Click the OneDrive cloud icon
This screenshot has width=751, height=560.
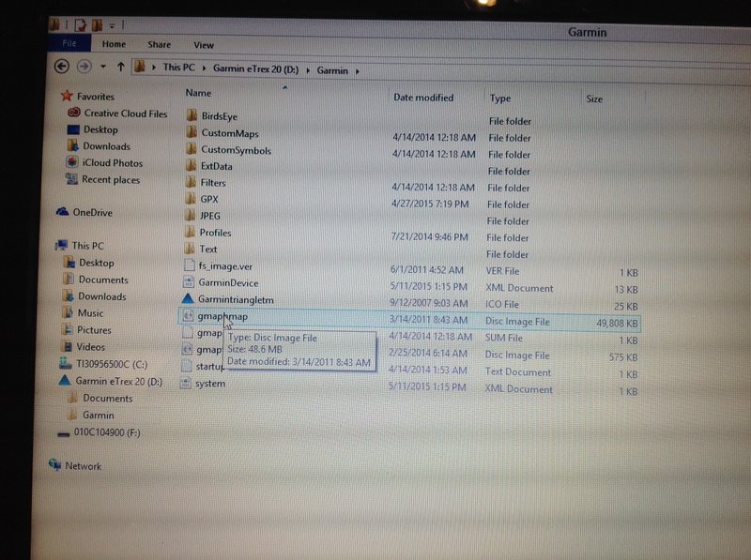click(62, 212)
